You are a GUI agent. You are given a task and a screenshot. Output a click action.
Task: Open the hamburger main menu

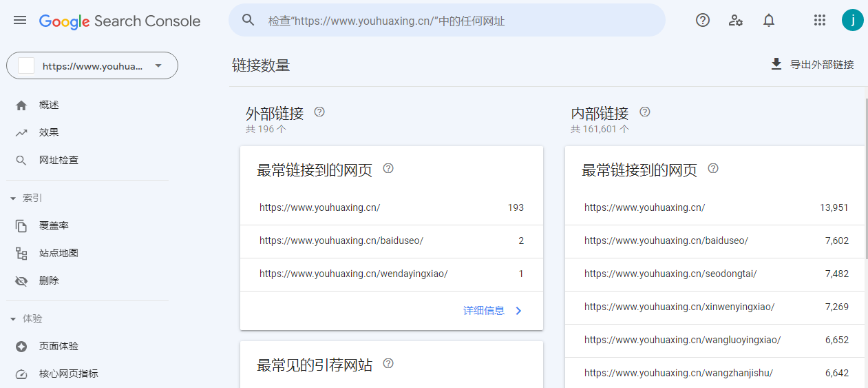[x=20, y=21]
